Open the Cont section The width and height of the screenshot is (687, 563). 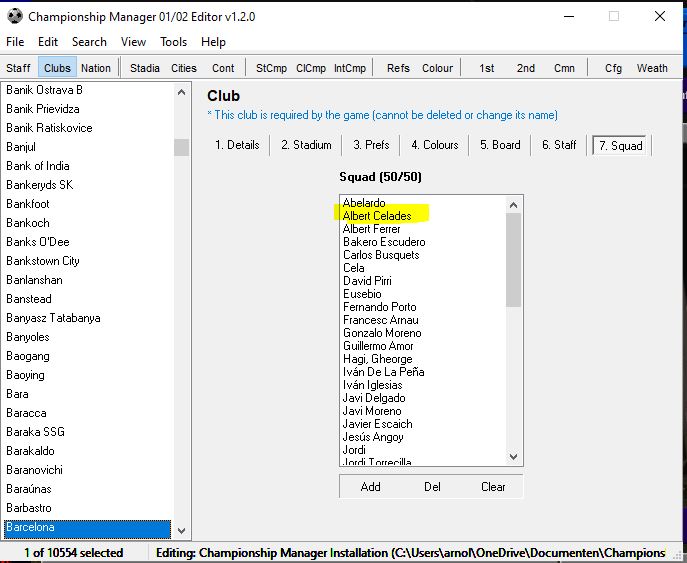pyautogui.click(x=223, y=68)
